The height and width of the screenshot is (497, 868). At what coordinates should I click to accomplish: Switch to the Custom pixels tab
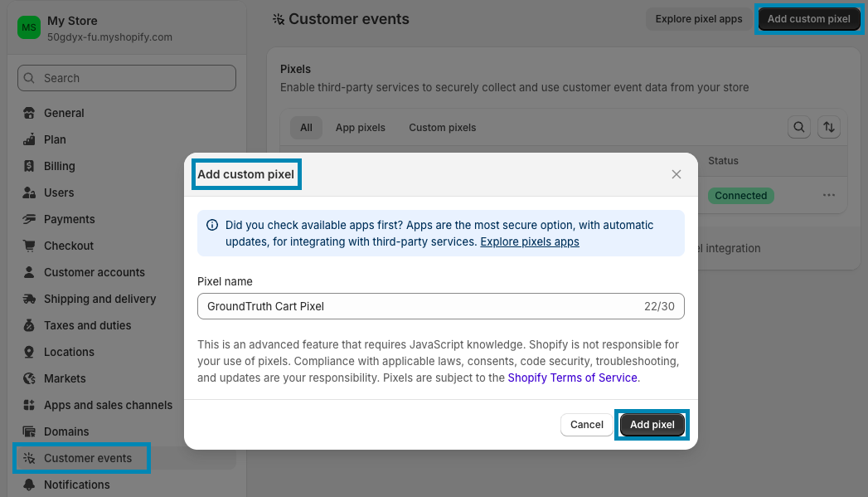coord(443,128)
